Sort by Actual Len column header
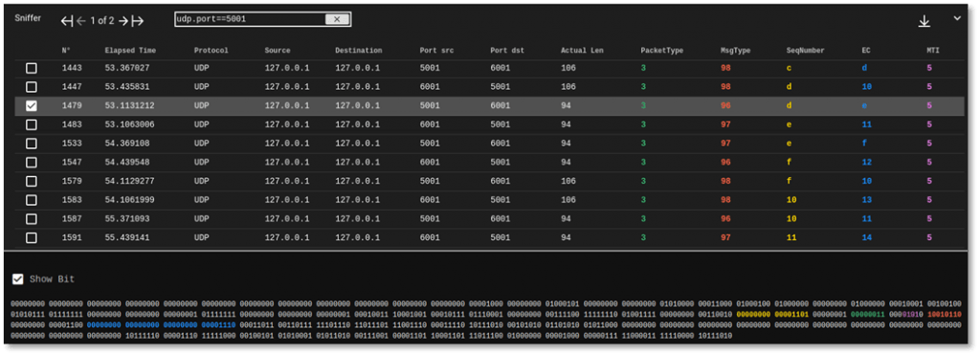This screenshot has height=356, width=980. click(x=583, y=51)
